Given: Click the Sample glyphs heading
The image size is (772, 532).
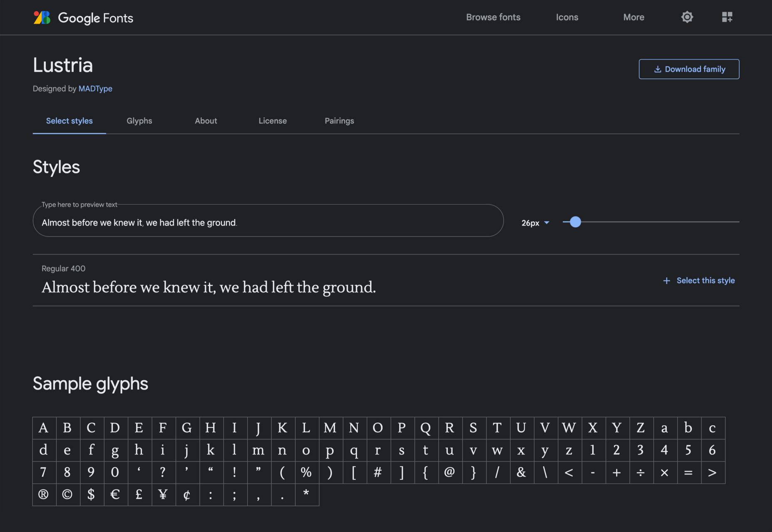Looking at the screenshot, I should 90,384.
